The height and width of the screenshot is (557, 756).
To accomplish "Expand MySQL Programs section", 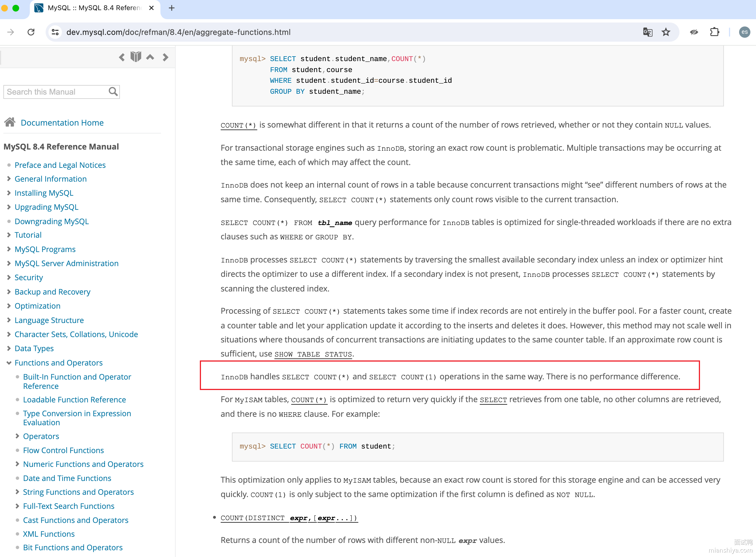I will point(9,249).
